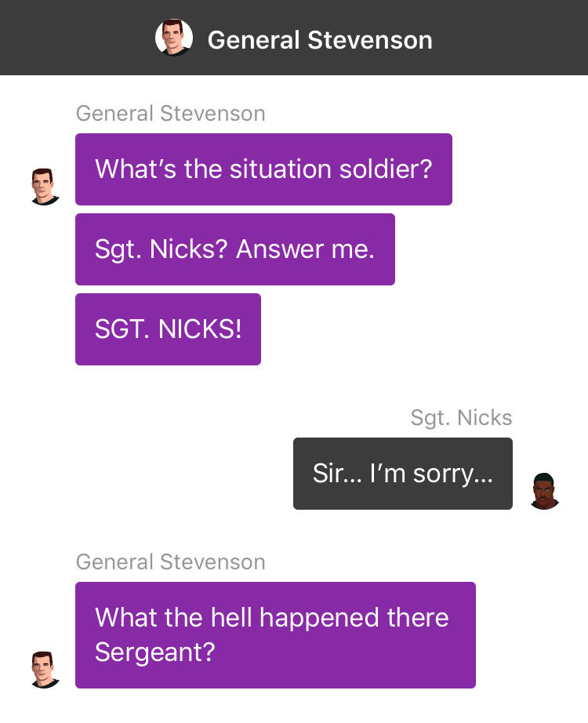Select the "Sgt. Nicks? Answer me." message bubble

[x=234, y=249]
